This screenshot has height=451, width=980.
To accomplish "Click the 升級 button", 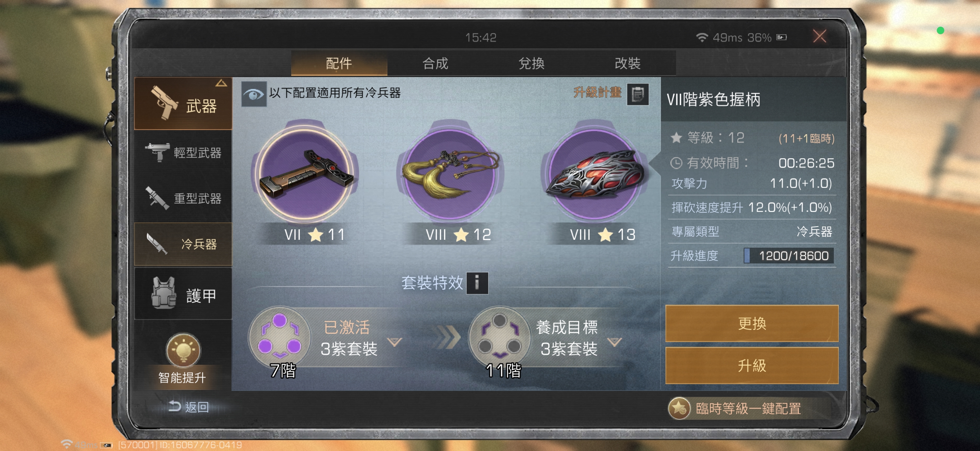I will (x=752, y=365).
